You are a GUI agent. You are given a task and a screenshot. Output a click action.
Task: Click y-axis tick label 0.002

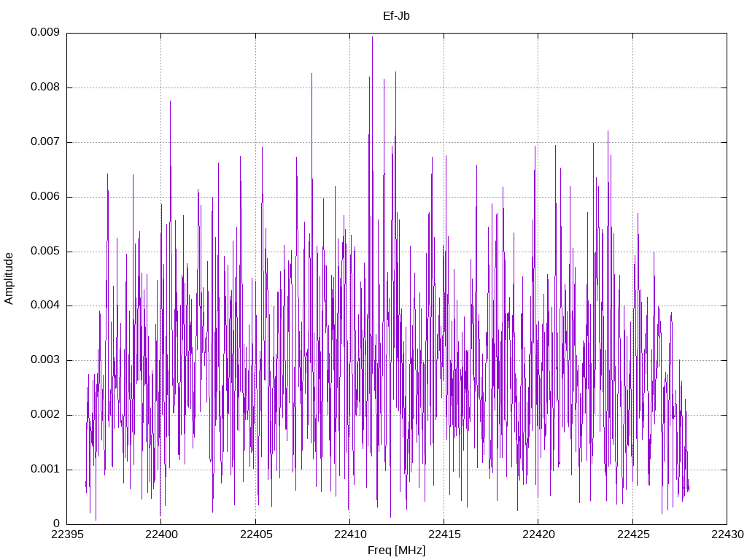point(45,414)
